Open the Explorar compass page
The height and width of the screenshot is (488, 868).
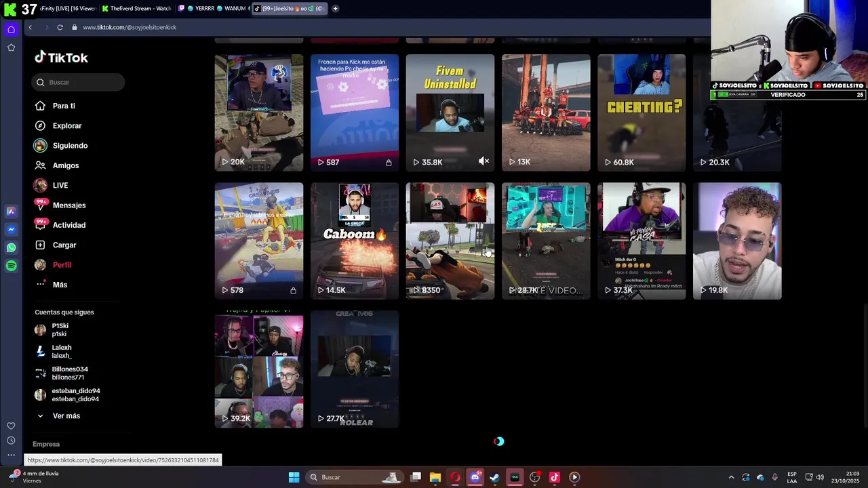click(x=66, y=125)
